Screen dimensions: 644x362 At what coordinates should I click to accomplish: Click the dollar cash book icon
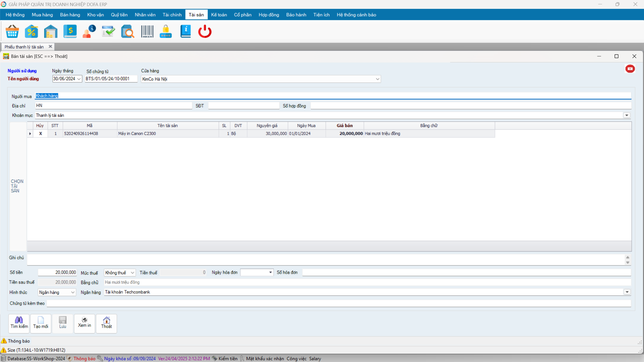point(70,31)
